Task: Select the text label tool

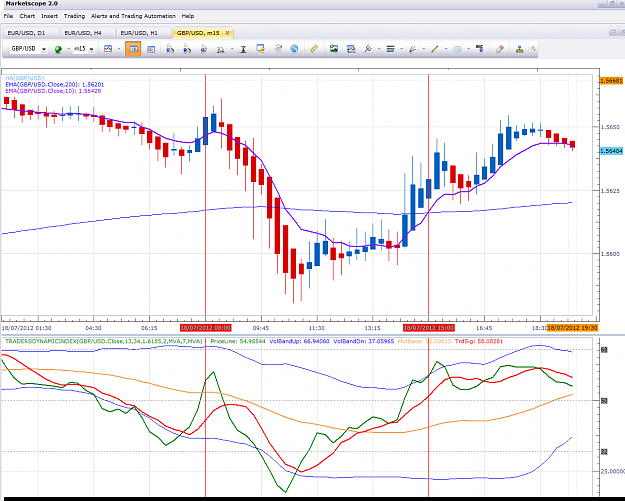Action: click(x=480, y=49)
